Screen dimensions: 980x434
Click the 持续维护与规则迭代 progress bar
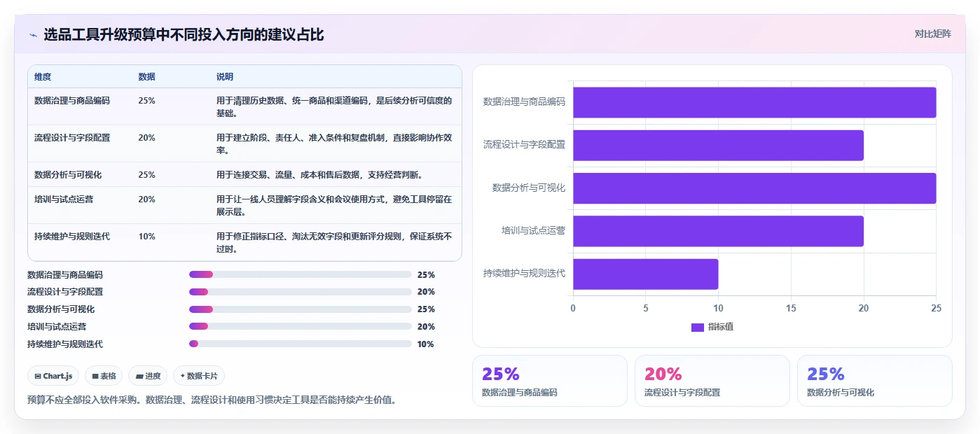(x=301, y=344)
